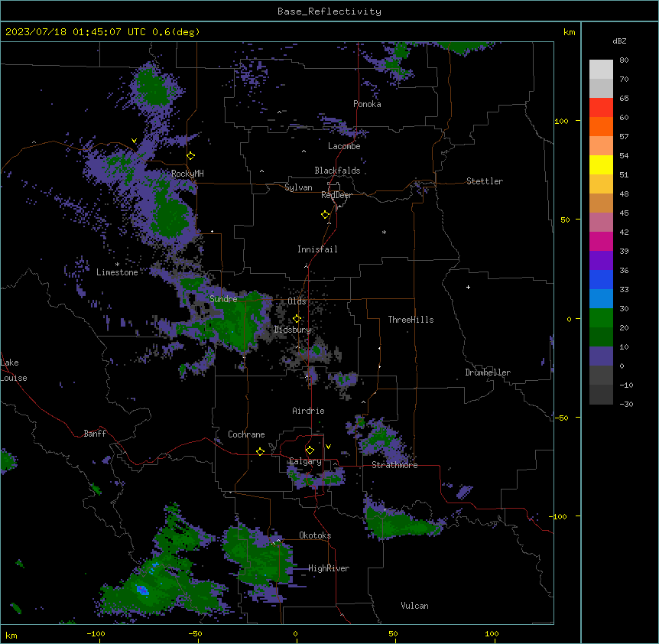This screenshot has height=644, width=659.
Task: Click the Lake Louise label
Action: point(14,370)
